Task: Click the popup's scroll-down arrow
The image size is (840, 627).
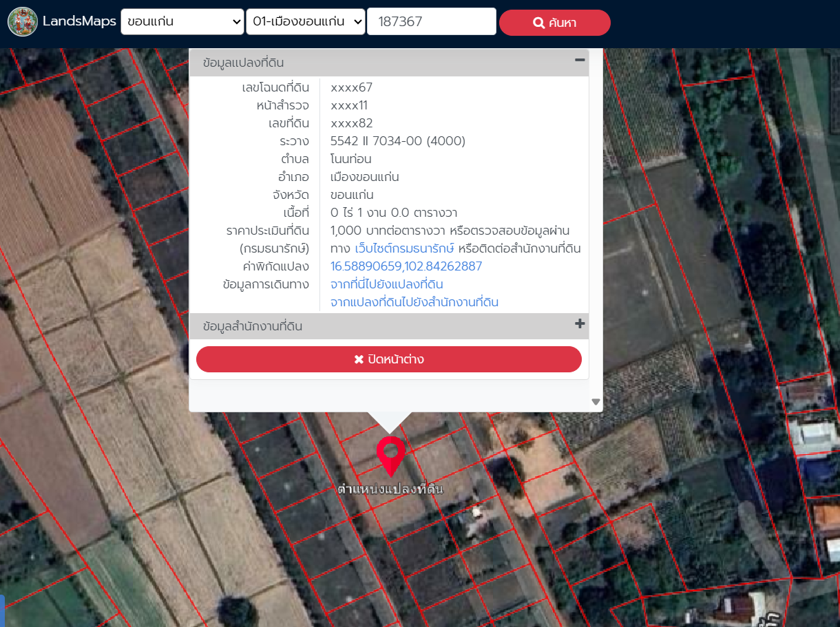Action: coord(596,402)
